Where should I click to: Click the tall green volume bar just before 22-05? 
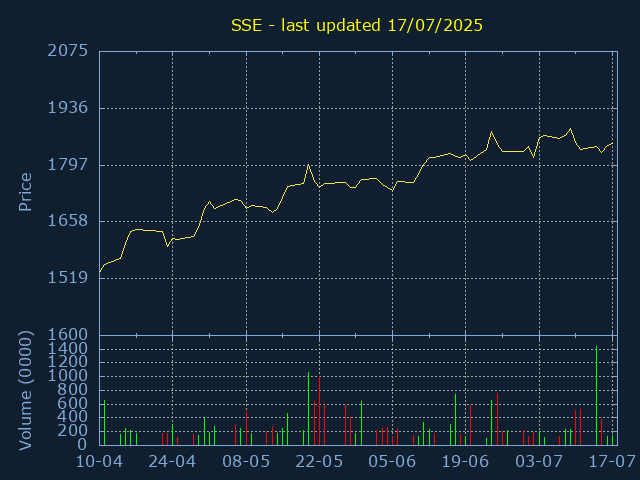coord(309,408)
